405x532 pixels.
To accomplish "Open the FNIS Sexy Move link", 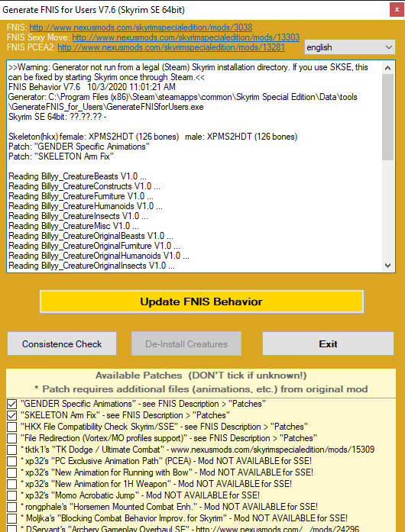I will tap(186, 37).
